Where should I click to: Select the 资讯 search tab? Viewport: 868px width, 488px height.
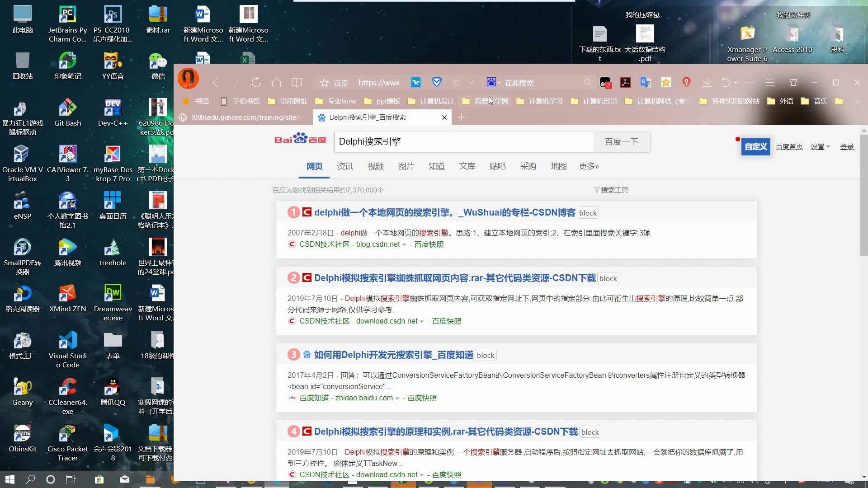(345, 166)
